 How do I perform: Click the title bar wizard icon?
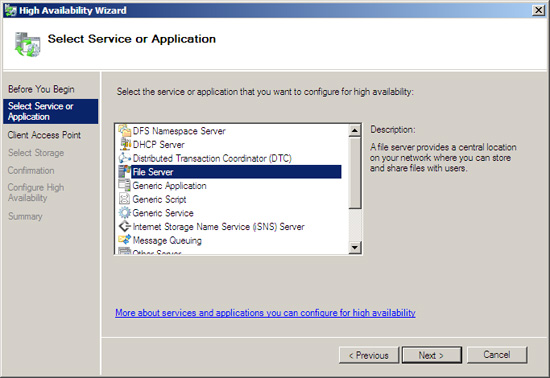click(11, 11)
